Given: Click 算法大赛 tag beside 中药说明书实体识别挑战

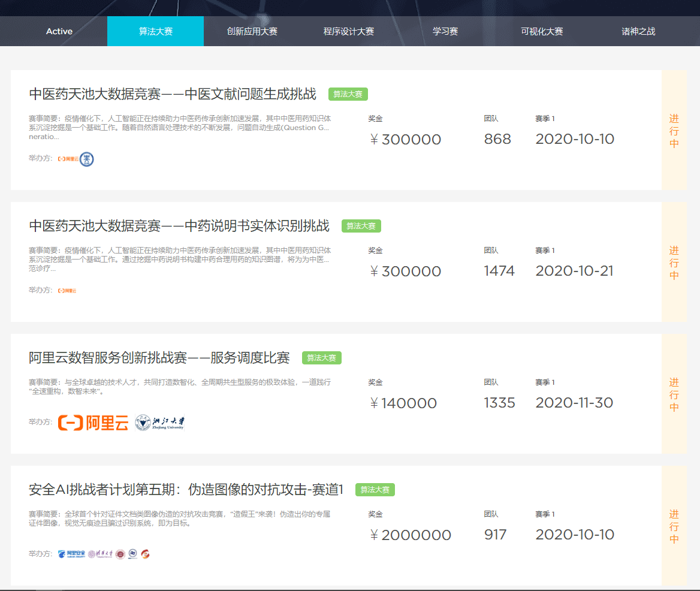Looking at the screenshot, I should click(361, 226).
